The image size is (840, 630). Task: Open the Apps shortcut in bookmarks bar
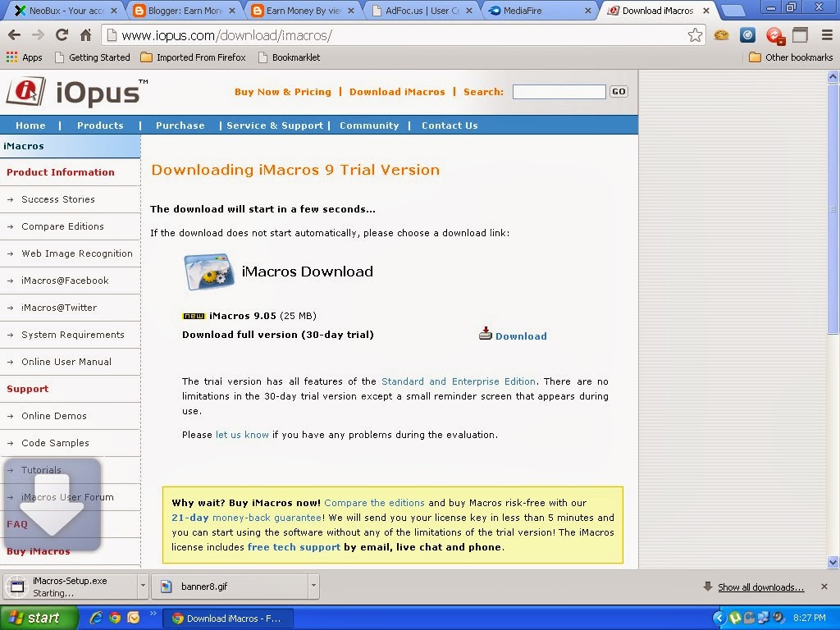24,57
